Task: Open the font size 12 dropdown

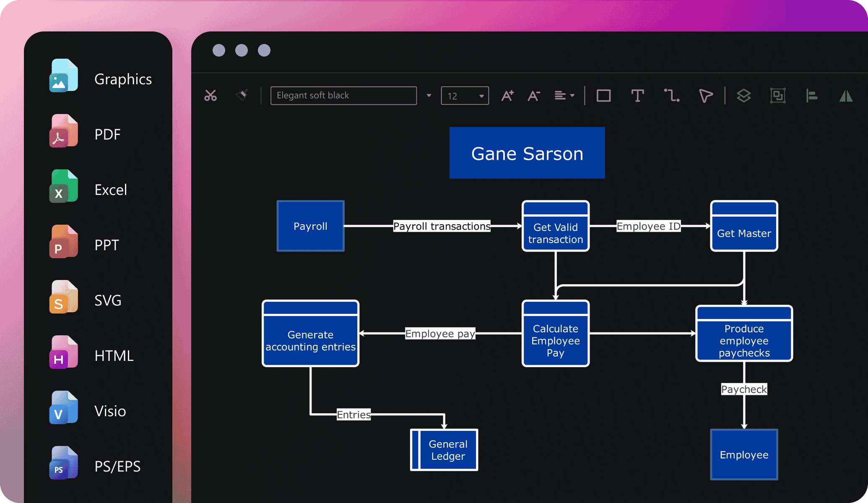Action: coord(465,96)
